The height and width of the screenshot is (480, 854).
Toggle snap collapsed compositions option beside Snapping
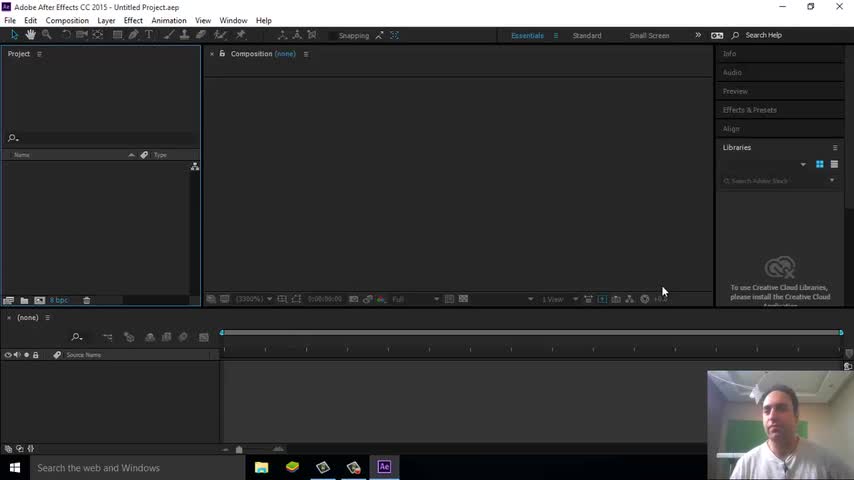click(395, 35)
